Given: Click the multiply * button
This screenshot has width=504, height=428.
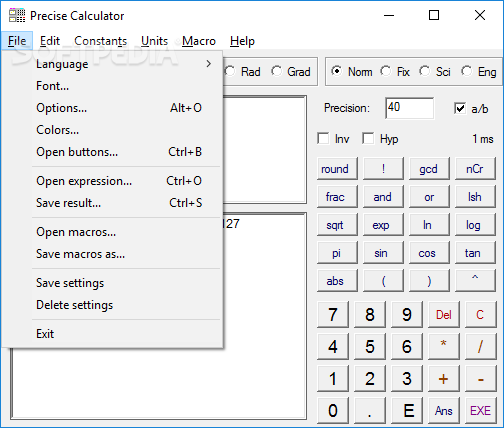Looking at the screenshot, I should click(444, 346).
